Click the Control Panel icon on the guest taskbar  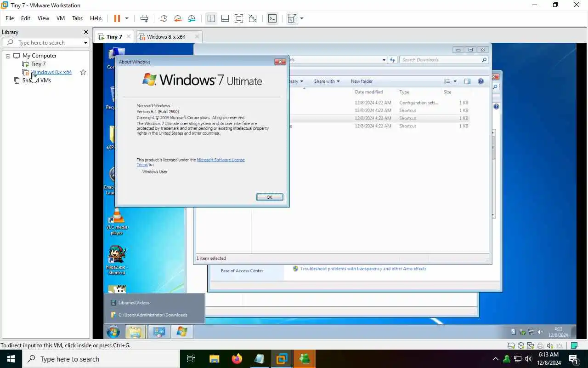pyautogui.click(x=159, y=332)
